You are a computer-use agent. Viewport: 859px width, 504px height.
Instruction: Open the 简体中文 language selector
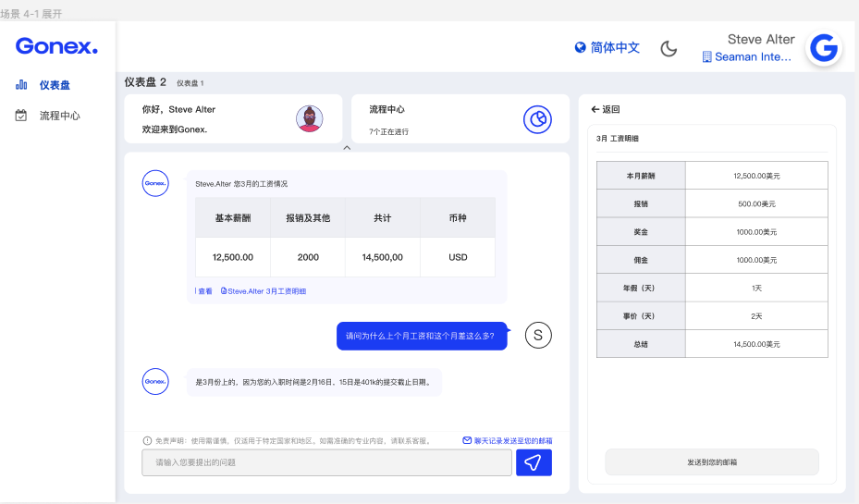(x=615, y=48)
